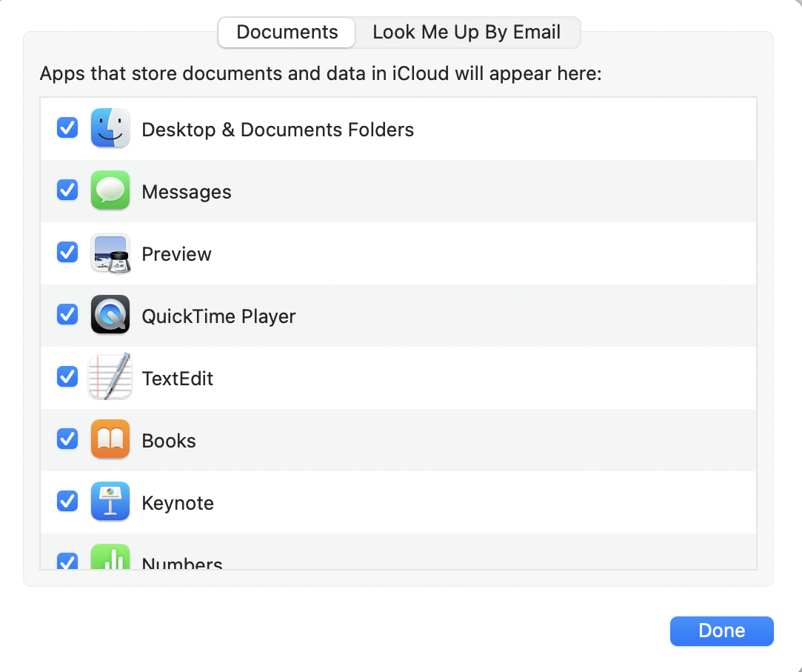
Task: Toggle the Preview checkbox off
Action: 67,253
